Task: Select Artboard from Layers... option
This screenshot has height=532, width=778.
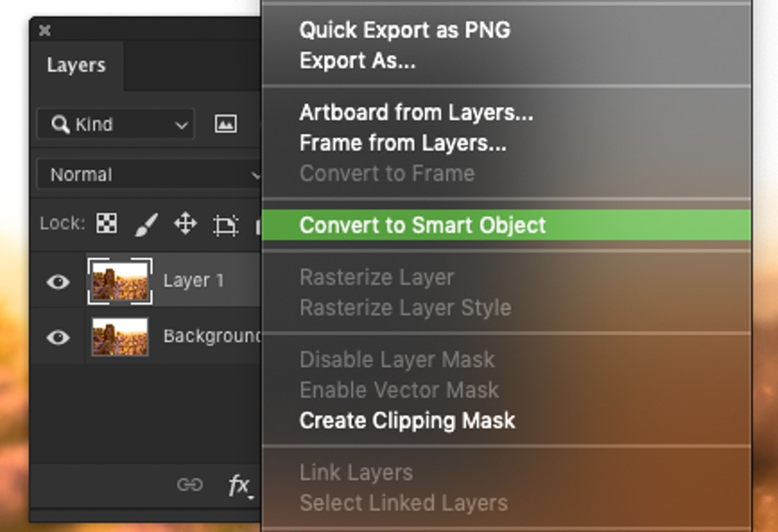Action: click(416, 113)
